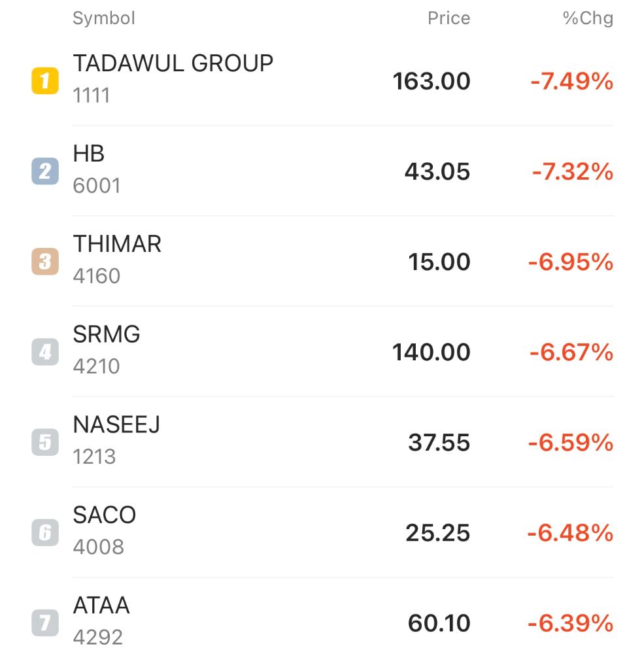Click the gold rank 1 badge

click(x=45, y=82)
